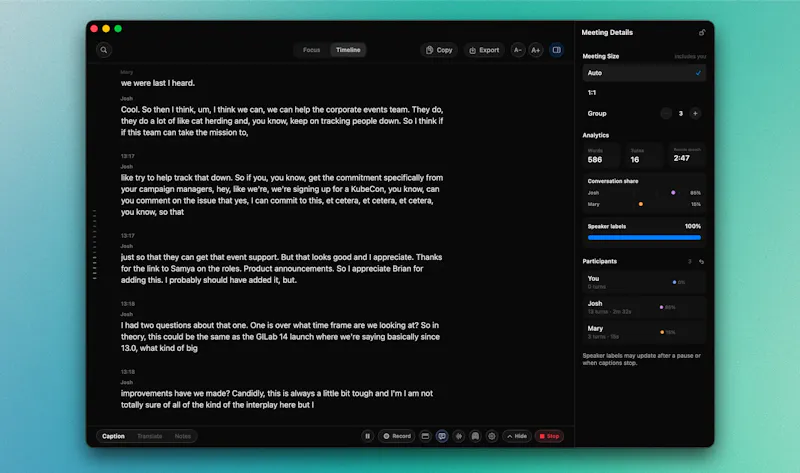Select the 1:1 meeting size option
Image resolution: width=800 pixels, height=473 pixels.
click(644, 93)
